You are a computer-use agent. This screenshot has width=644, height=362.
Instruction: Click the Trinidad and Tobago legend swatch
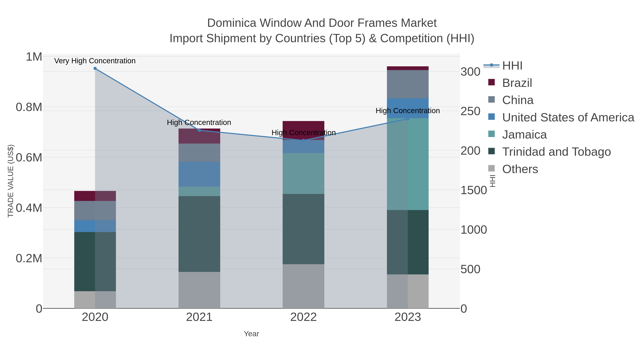492,151
